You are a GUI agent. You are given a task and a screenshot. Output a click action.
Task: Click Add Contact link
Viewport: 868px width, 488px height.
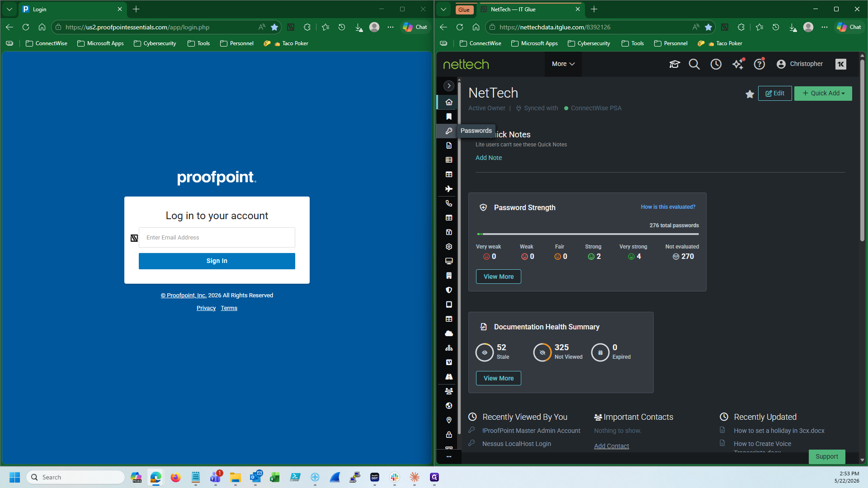[611, 446]
